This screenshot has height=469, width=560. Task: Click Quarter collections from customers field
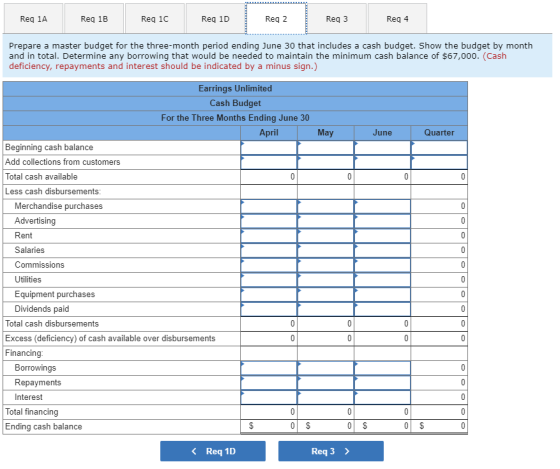pos(439,162)
